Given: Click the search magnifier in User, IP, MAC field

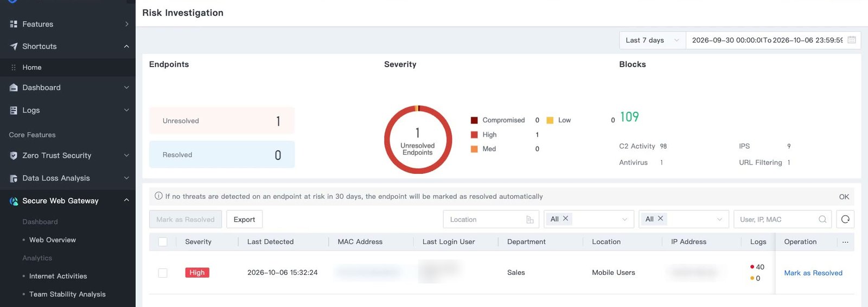Looking at the screenshot, I should pyautogui.click(x=822, y=220).
